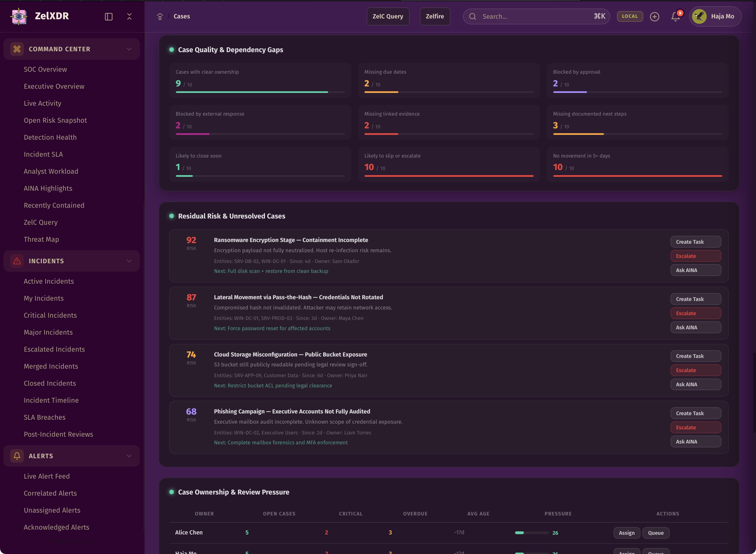The image size is (756, 554).
Task: Collapse the Alerts section chevron
Action: point(129,456)
